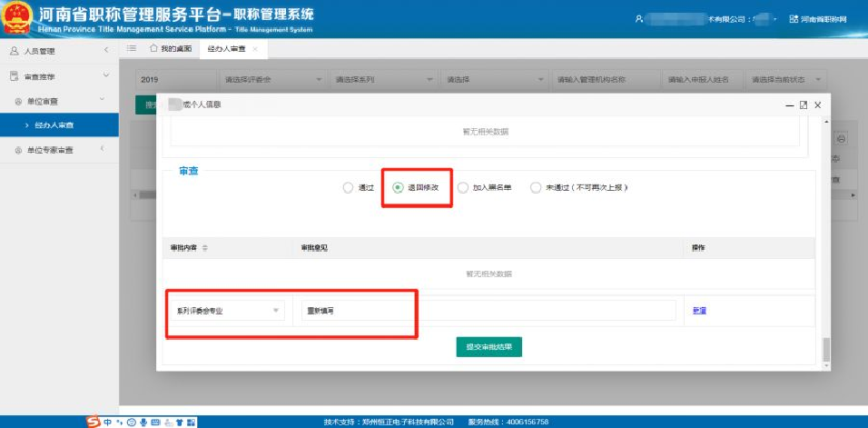Toggle the sidebar hamburger icon

[131, 48]
